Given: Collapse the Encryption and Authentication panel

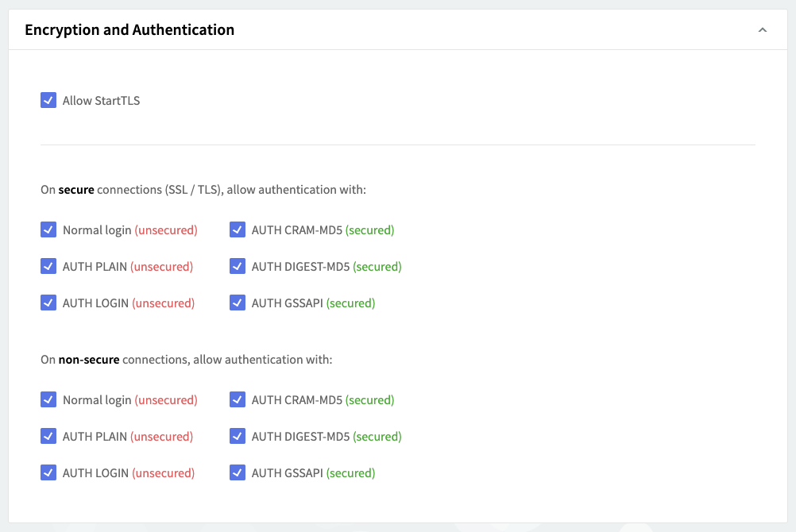Looking at the screenshot, I should point(762,30).
